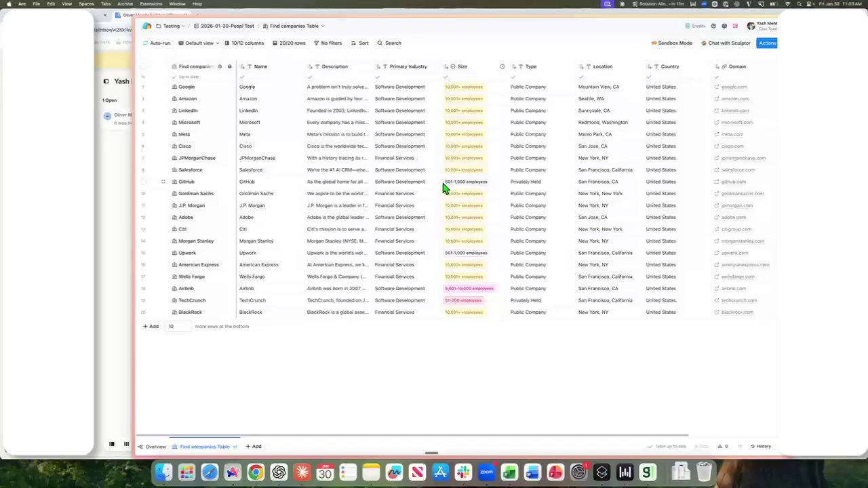
Task: Expand the Find companies Table tab menu
Action: click(x=235, y=447)
